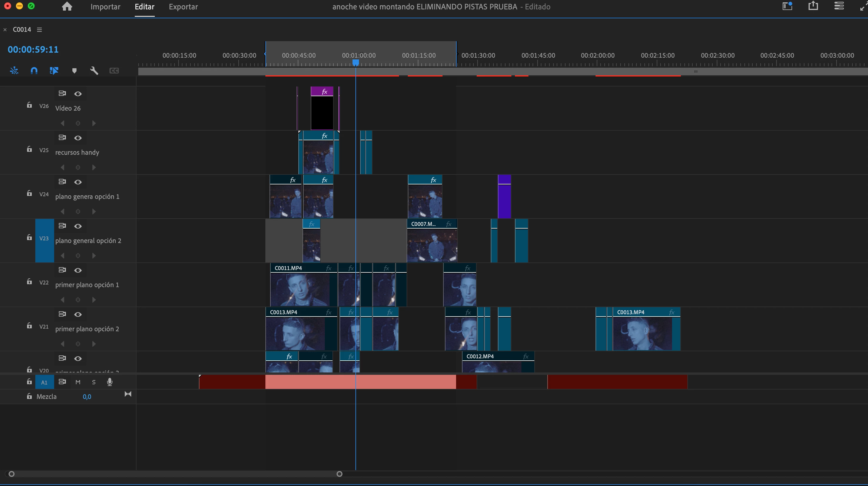Switch to the Importar tab
868x486 pixels.
pos(105,7)
